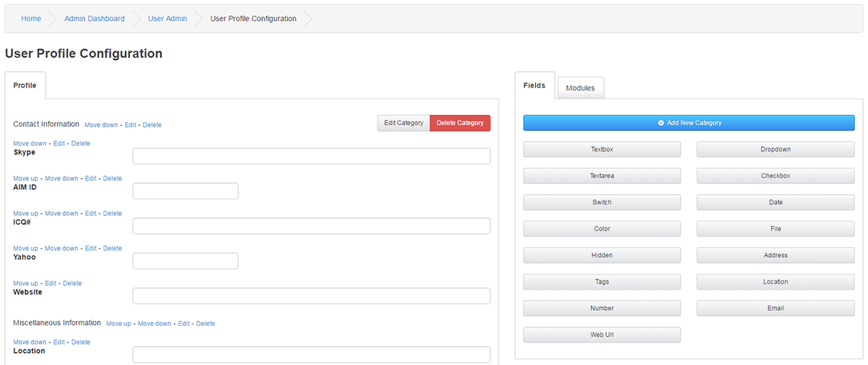Add a Tags field
This screenshot has height=365, width=868.
click(602, 282)
